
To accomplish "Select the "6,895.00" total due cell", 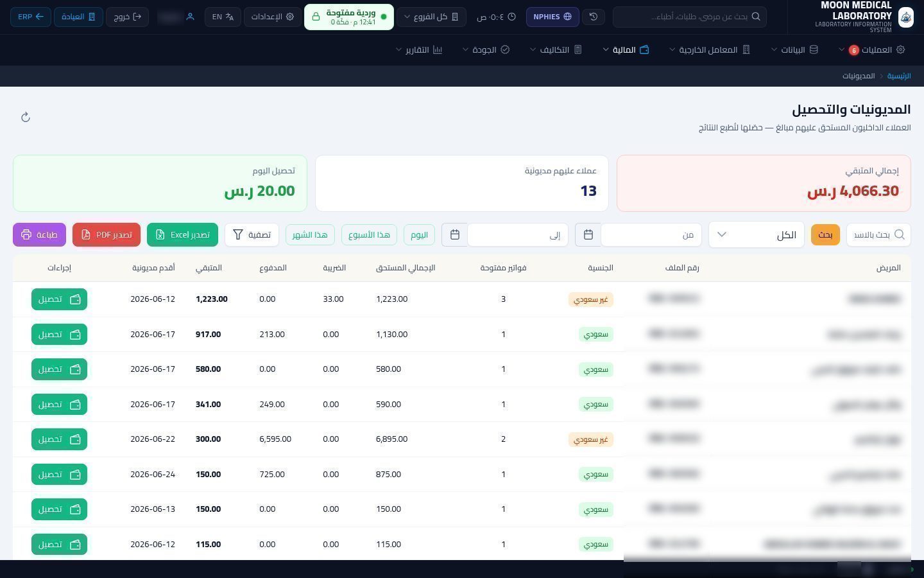I will click(391, 439).
